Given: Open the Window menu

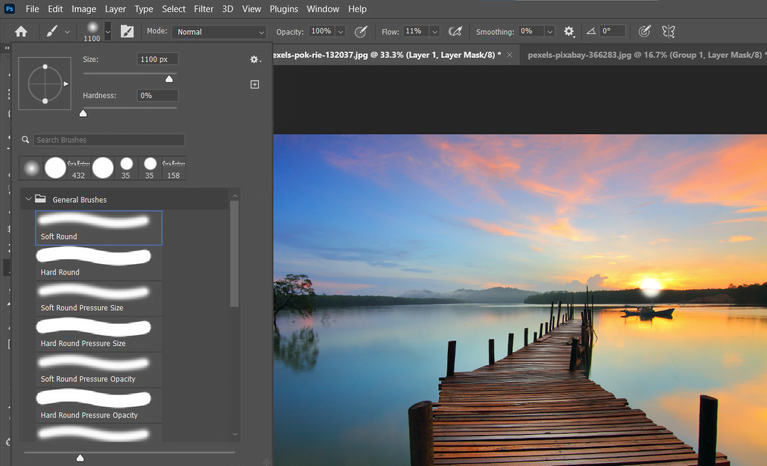Looking at the screenshot, I should [323, 9].
